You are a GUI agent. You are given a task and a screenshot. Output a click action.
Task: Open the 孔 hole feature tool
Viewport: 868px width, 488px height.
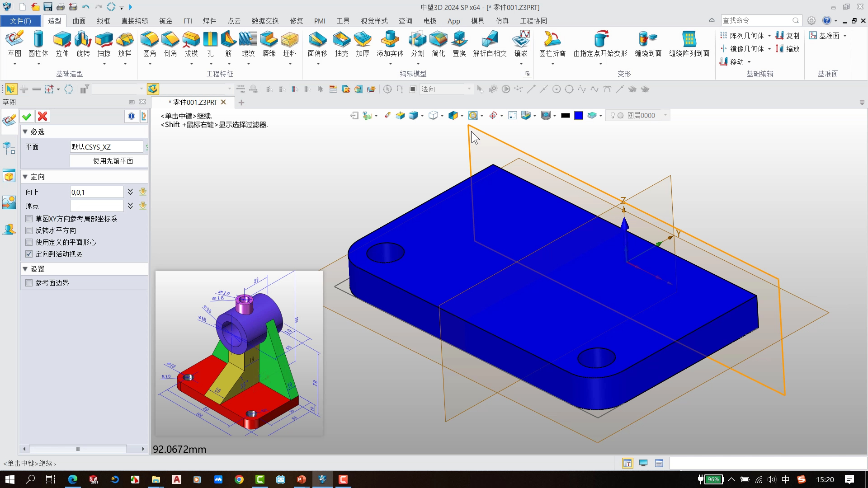point(210,44)
